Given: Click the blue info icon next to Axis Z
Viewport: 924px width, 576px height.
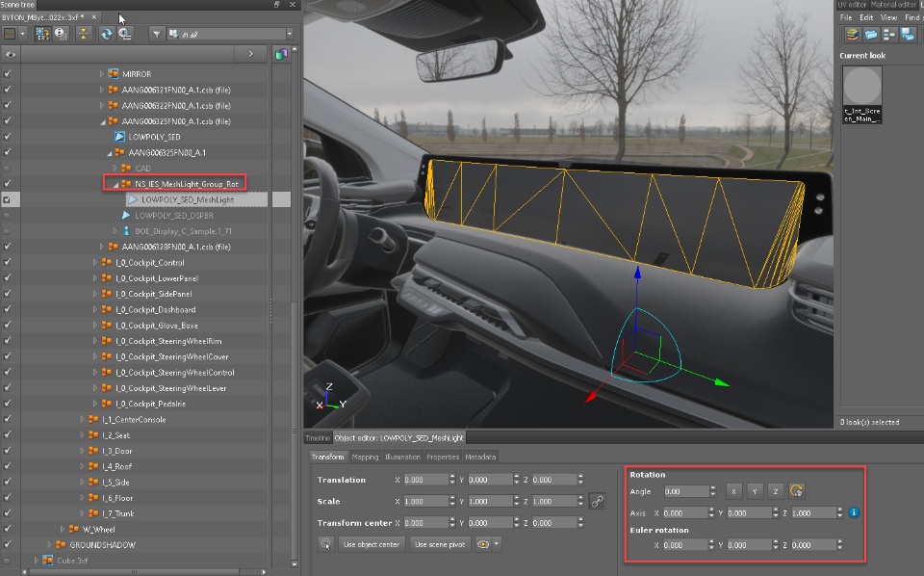Looking at the screenshot, I should click(854, 513).
